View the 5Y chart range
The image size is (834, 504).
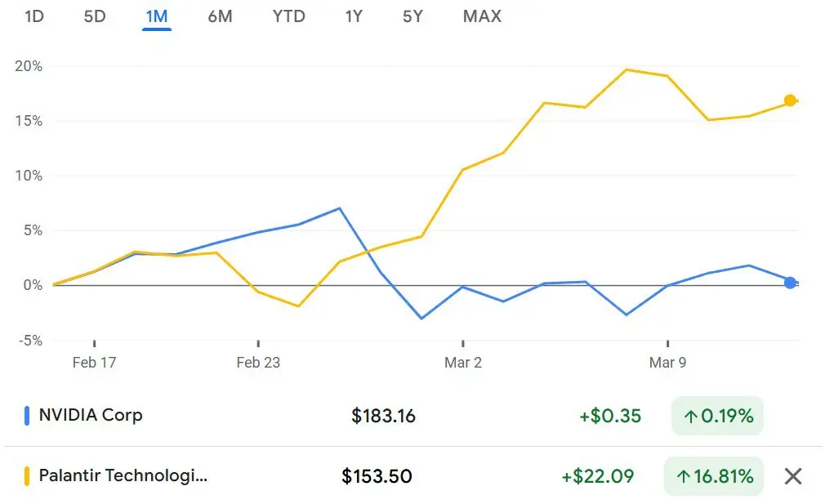pos(413,16)
